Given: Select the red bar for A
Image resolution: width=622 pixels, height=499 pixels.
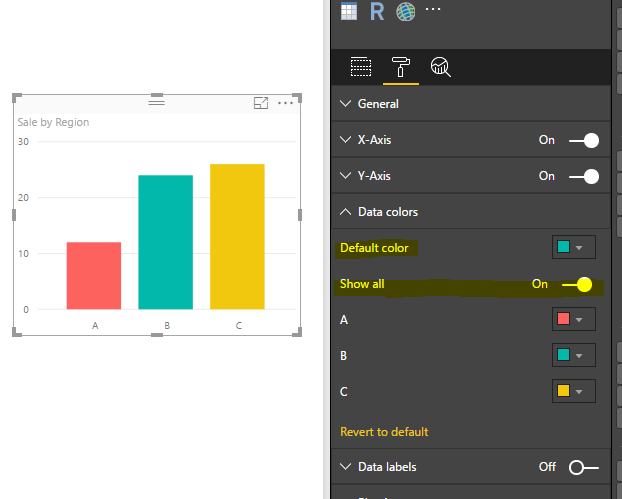Looking at the screenshot, I should 94,276.
